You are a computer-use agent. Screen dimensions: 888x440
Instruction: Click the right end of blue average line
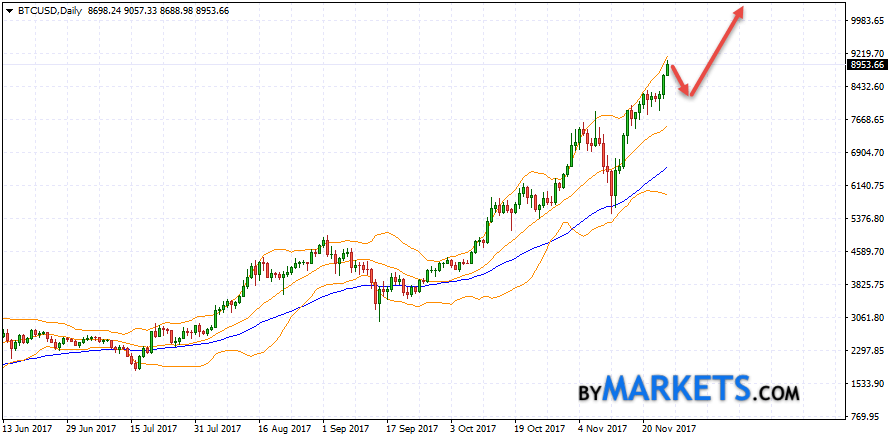pos(666,168)
